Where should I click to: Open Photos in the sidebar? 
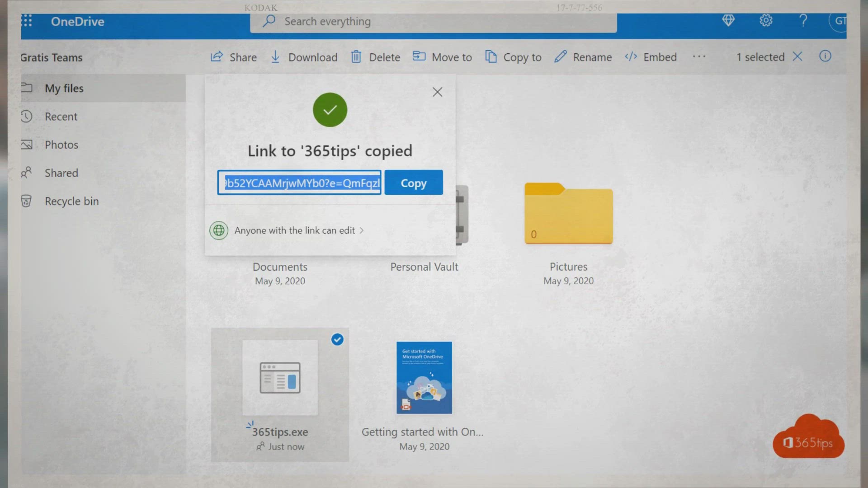(x=103, y=145)
